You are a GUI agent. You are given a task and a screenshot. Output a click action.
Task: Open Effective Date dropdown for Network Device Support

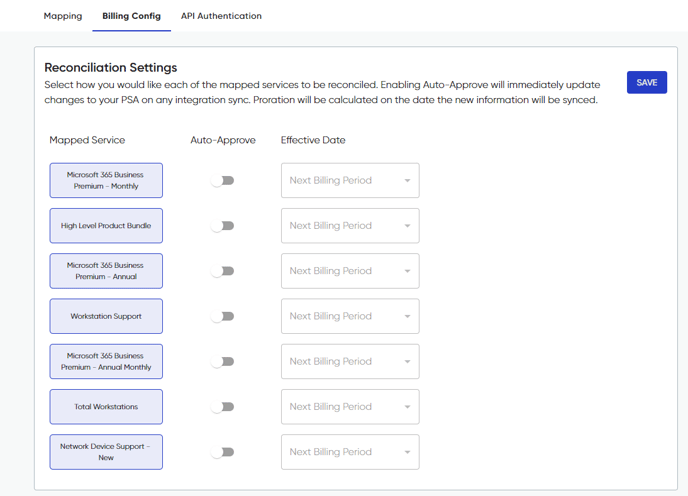(350, 452)
